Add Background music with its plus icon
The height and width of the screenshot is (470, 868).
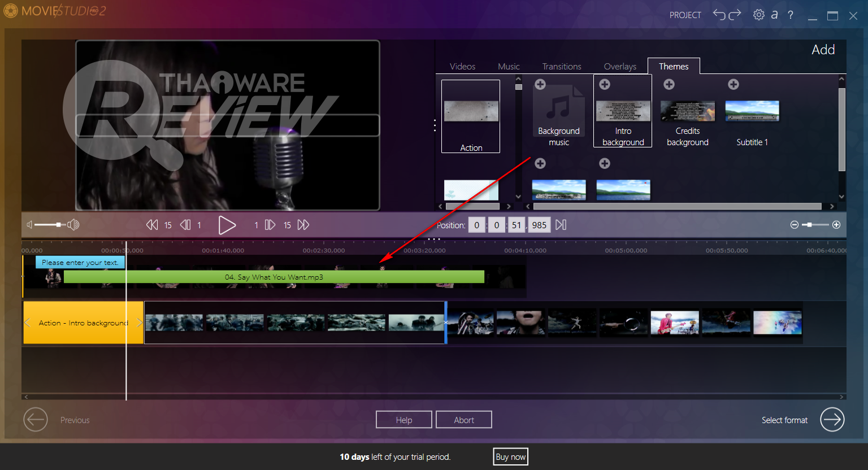[540, 84]
